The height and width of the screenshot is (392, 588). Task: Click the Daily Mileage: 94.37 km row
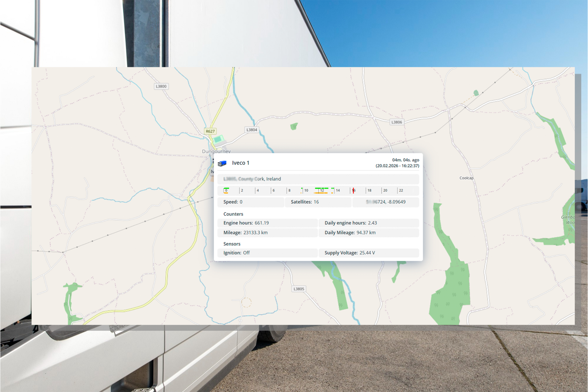[x=369, y=233]
